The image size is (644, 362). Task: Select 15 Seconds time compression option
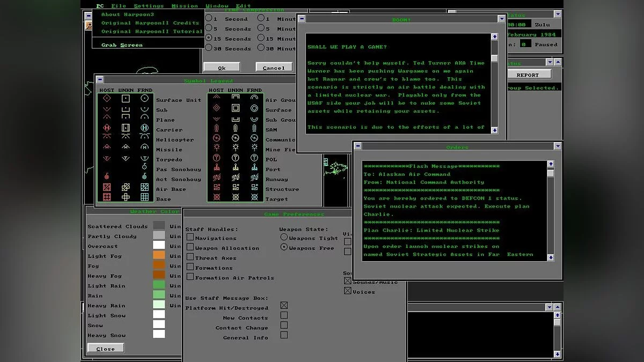click(x=208, y=38)
